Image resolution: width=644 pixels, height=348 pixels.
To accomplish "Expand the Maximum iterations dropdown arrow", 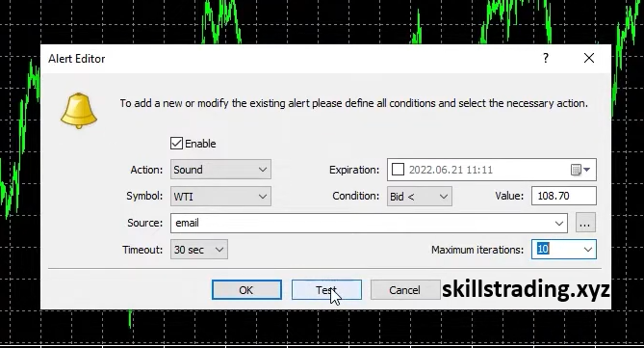I will (x=588, y=250).
